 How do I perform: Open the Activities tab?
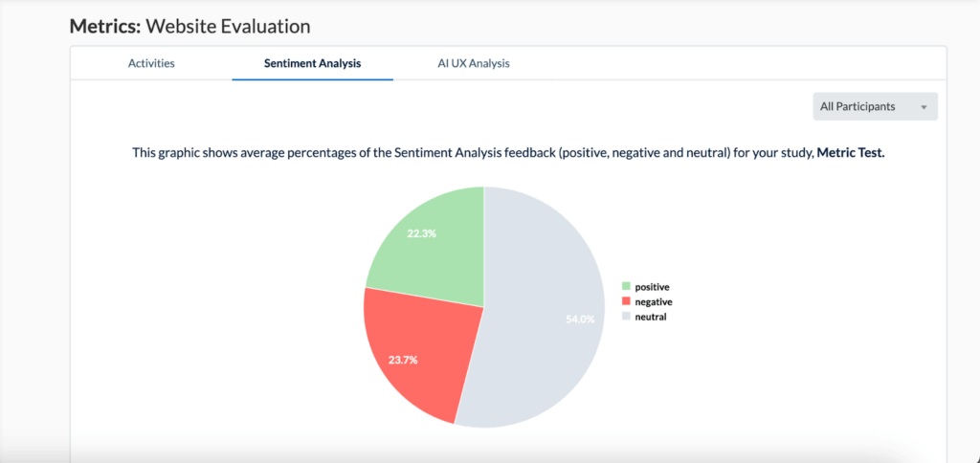(151, 64)
